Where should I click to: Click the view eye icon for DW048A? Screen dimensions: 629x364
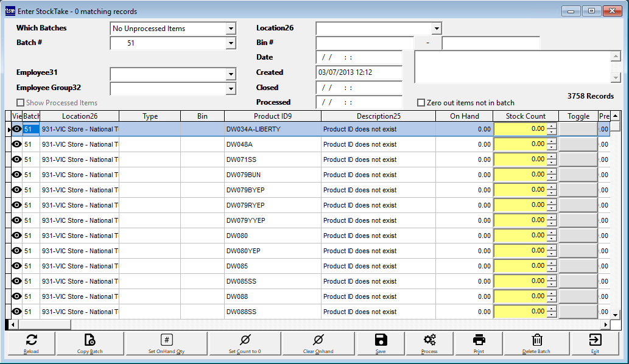click(16, 144)
